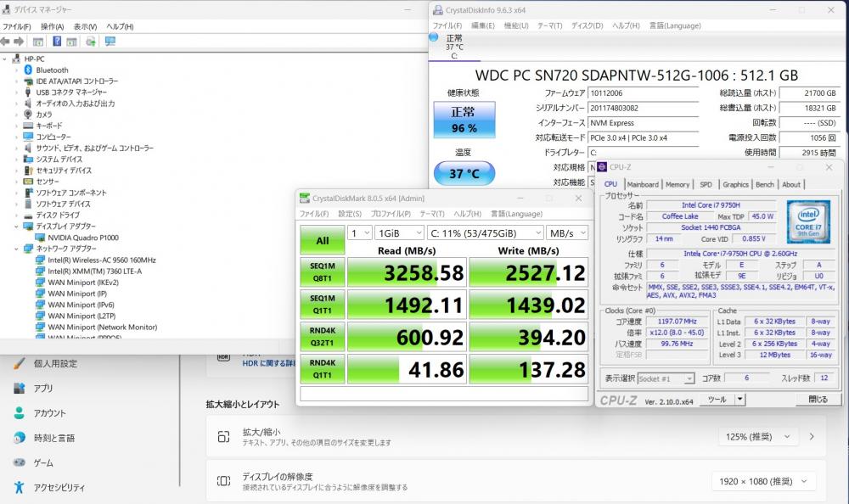
Task: Click the NVIDIA Quadro P1000 display adapter icon
Action: [40, 237]
